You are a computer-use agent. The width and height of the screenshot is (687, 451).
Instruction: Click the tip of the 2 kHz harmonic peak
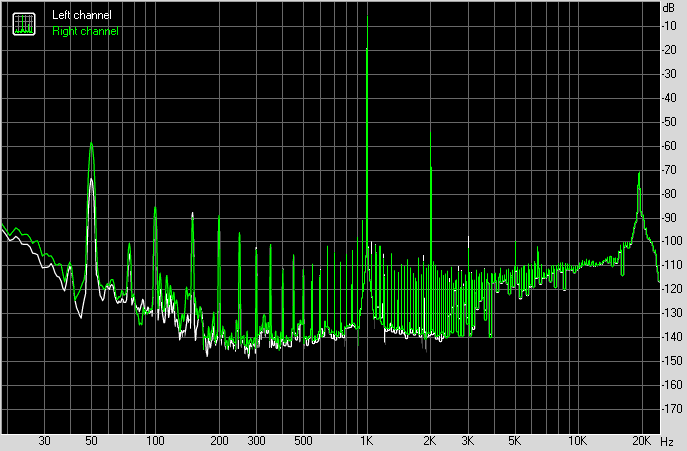431,132
